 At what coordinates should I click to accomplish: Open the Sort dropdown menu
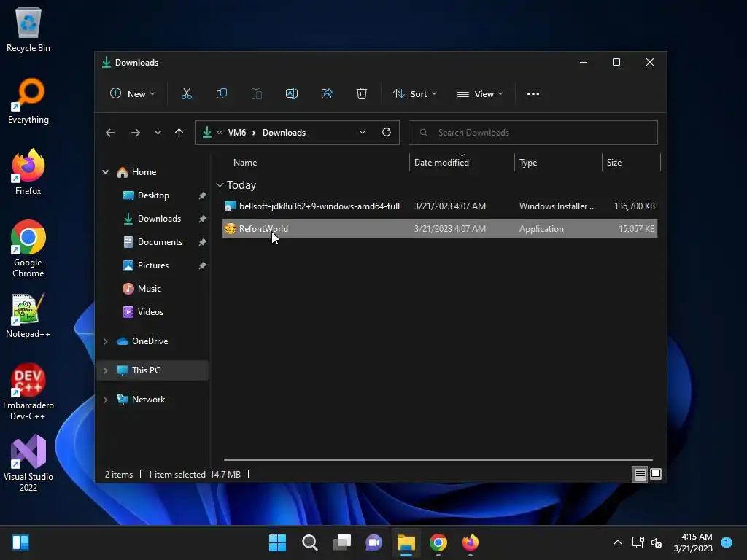[414, 94]
